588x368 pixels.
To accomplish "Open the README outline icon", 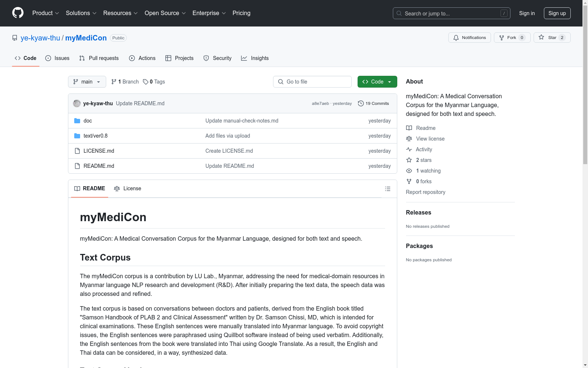I will pyautogui.click(x=387, y=189).
